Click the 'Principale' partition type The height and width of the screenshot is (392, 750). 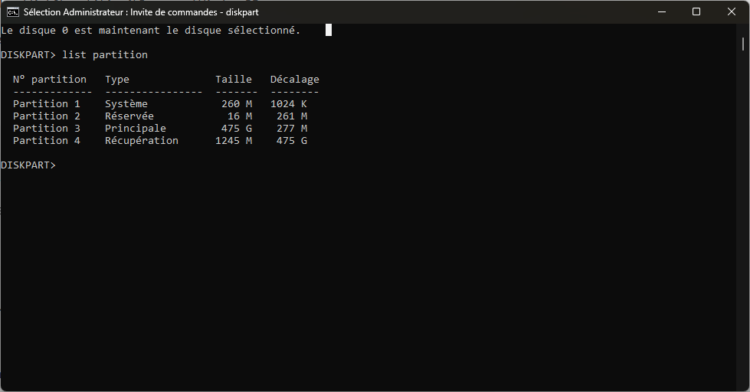pos(135,129)
